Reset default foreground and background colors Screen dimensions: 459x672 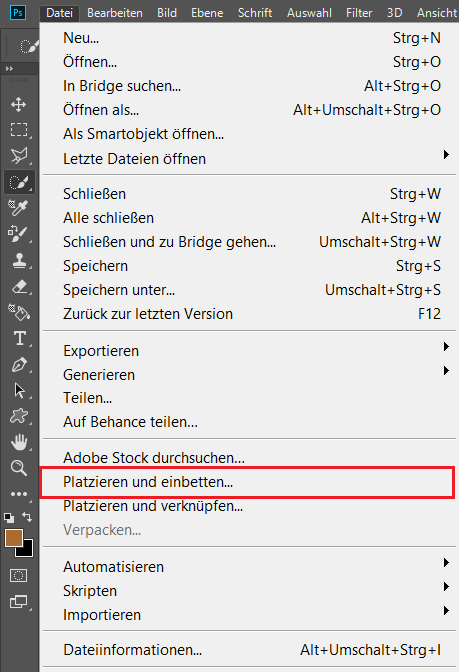coord(9,518)
